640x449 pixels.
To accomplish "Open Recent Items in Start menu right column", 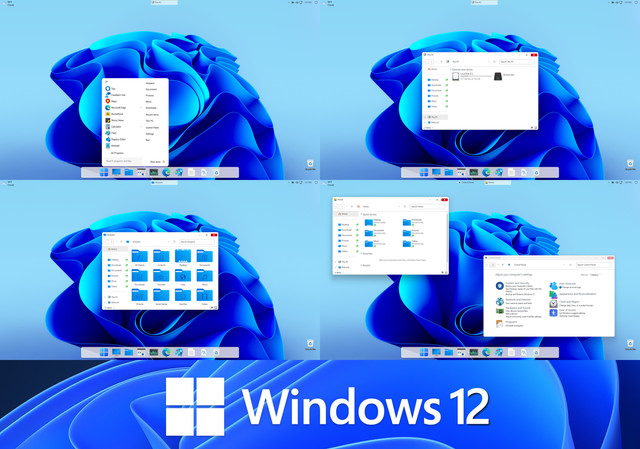I will tap(152, 115).
